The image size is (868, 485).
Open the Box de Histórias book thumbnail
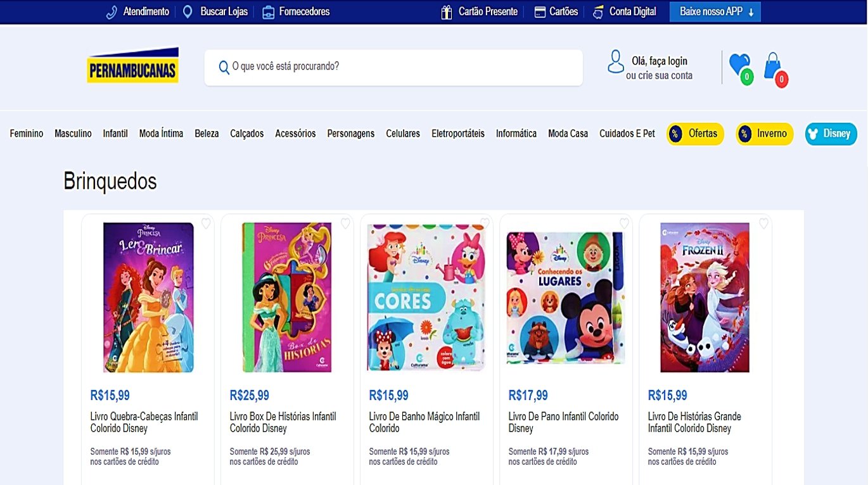pos(287,297)
